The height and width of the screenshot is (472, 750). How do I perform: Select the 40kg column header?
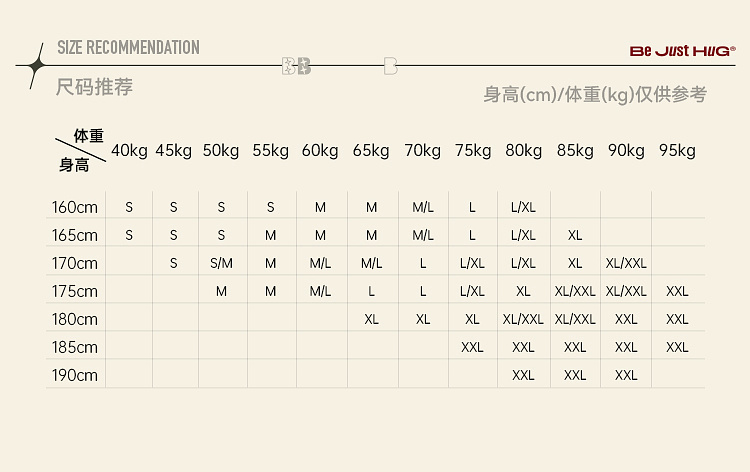point(129,151)
